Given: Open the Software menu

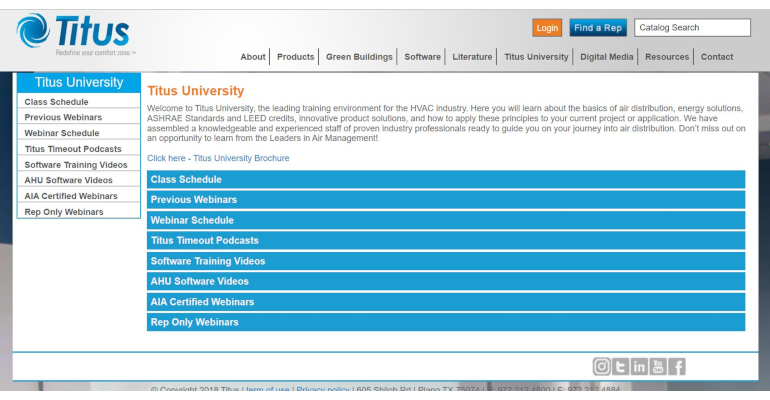Looking at the screenshot, I should (422, 57).
